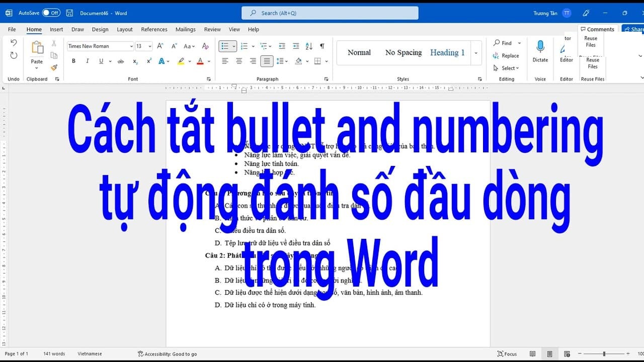Image resolution: width=644 pixels, height=362 pixels.
Task: Toggle Align Left
Action: (x=225, y=61)
